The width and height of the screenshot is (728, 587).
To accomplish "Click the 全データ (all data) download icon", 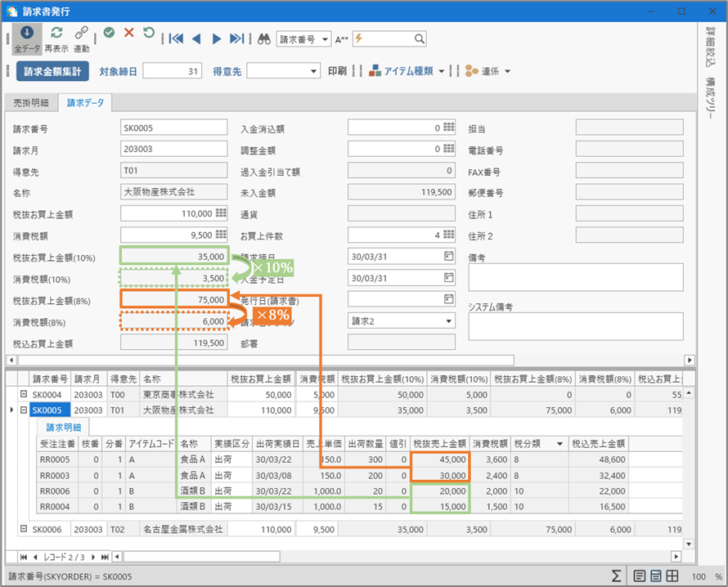I will (27, 33).
